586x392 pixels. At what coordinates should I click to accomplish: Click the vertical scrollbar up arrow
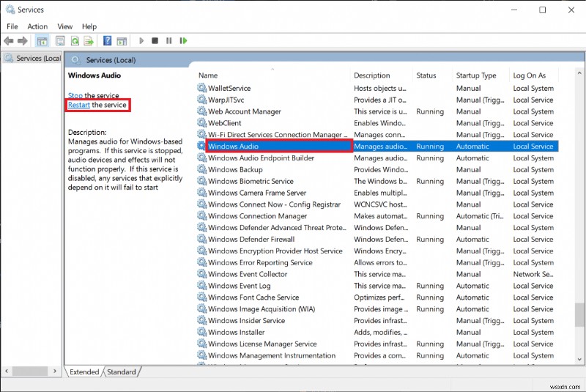(579, 73)
